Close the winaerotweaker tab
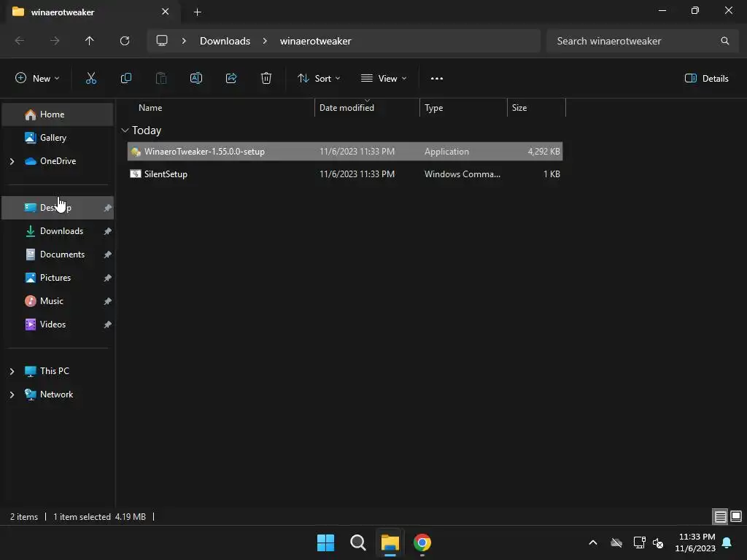This screenshot has width=747, height=560. (x=165, y=12)
